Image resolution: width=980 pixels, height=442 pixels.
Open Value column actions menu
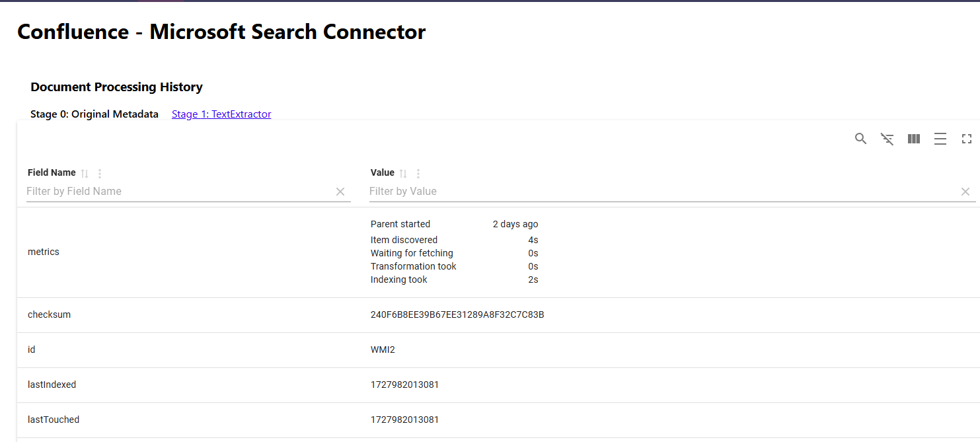pyautogui.click(x=418, y=174)
